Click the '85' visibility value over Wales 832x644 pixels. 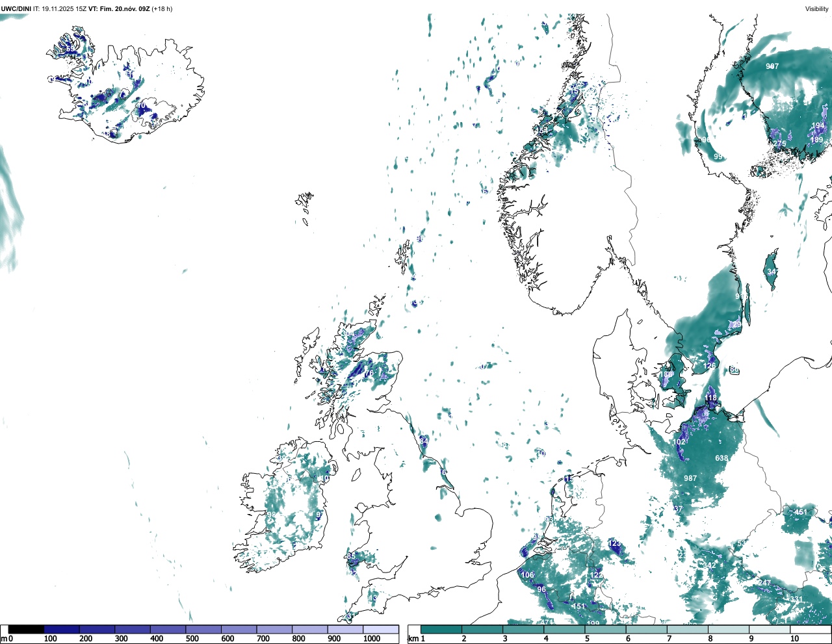[351, 556]
